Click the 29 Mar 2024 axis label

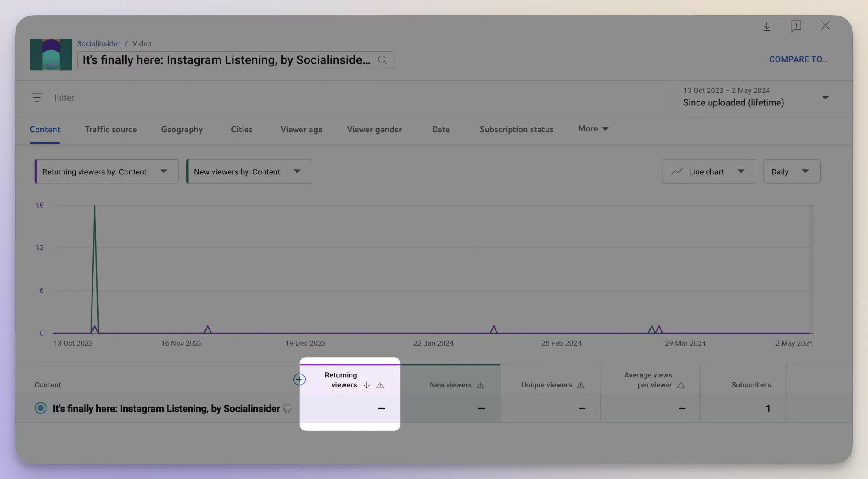pos(685,343)
